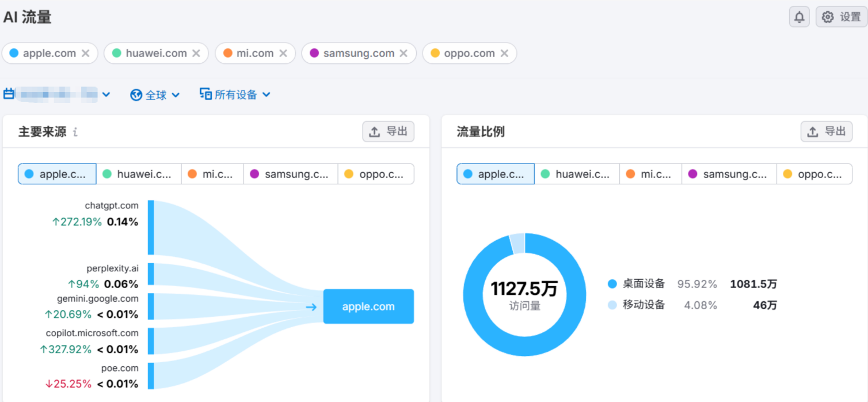The height and width of the screenshot is (402, 868).
Task: Click the chatgpt.com source bar
Action: pyautogui.click(x=151, y=227)
